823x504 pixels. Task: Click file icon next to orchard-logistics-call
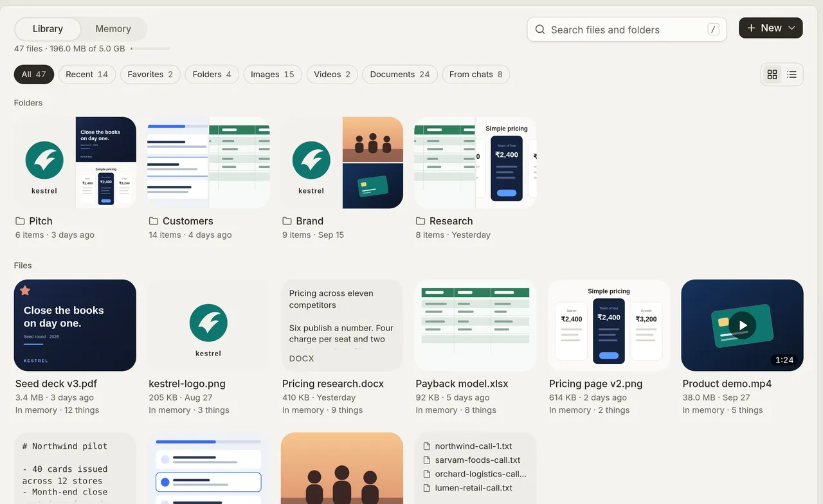426,474
